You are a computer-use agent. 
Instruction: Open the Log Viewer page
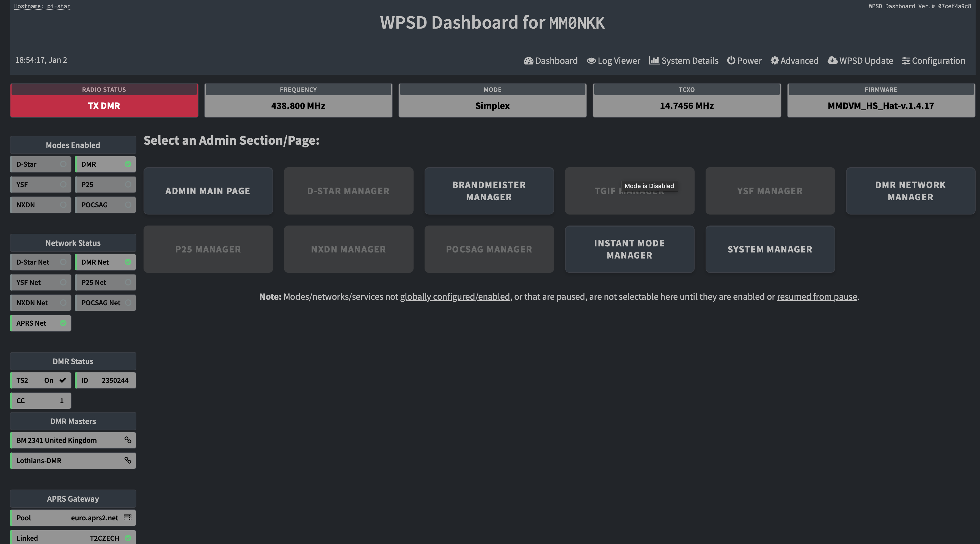tap(613, 61)
